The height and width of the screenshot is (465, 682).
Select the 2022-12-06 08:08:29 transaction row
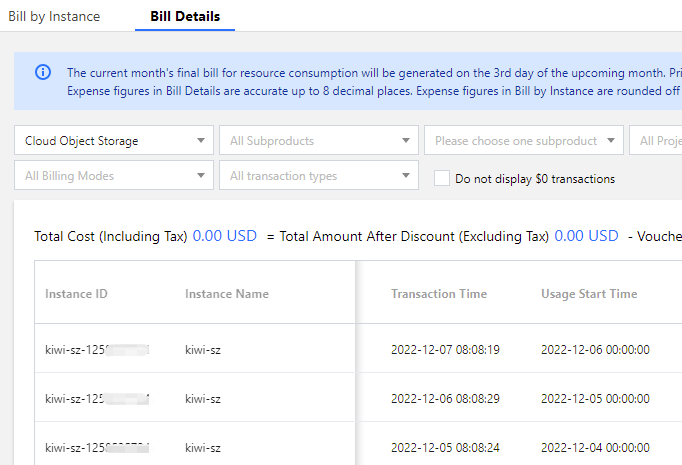tap(445, 399)
